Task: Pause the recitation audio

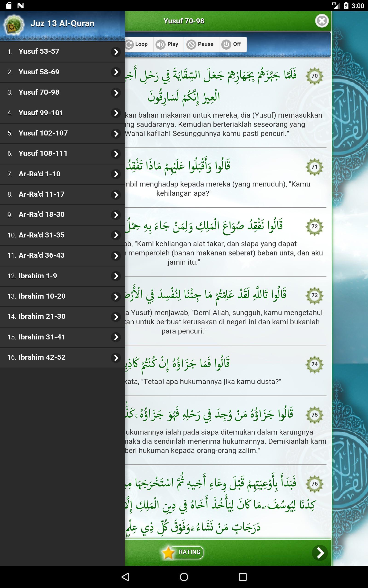Action: pyautogui.click(x=201, y=44)
